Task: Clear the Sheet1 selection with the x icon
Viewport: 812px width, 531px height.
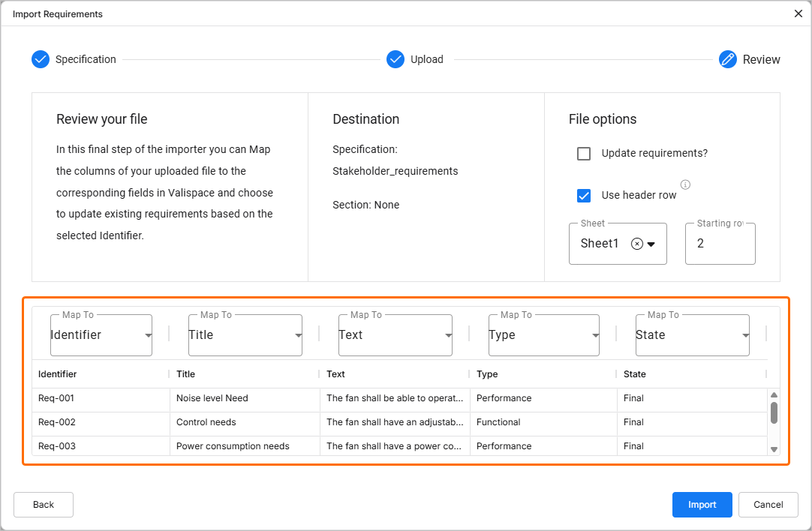Action: coord(637,244)
